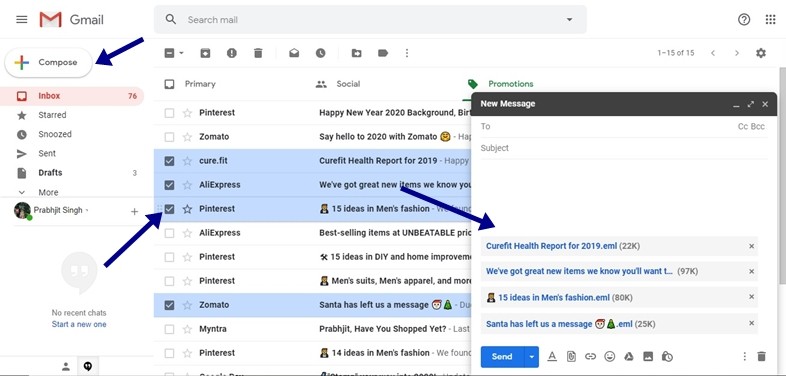Click the Start a new one link
The height and width of the screenshot is (376, 786).
[x=79, y=324]
